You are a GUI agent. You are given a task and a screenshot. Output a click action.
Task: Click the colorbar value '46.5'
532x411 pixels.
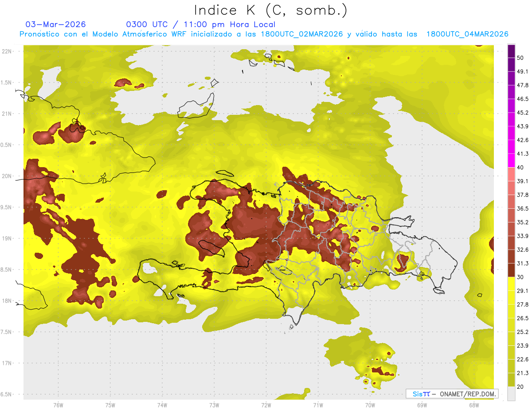coord(522,99)
